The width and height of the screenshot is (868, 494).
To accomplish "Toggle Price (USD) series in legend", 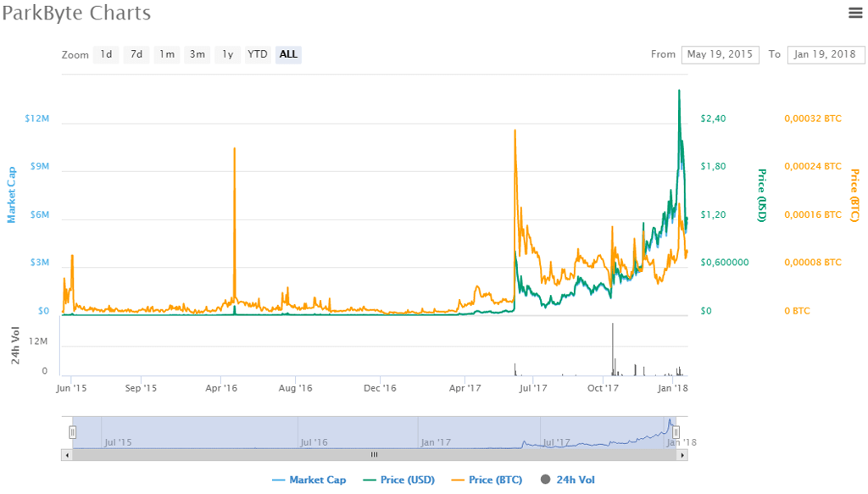I will click(x=398, y=480).
